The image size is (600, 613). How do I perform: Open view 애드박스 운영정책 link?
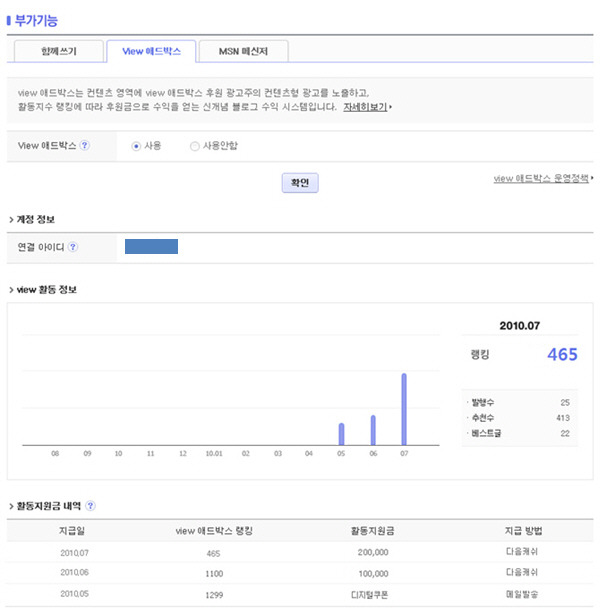[541, 178]
